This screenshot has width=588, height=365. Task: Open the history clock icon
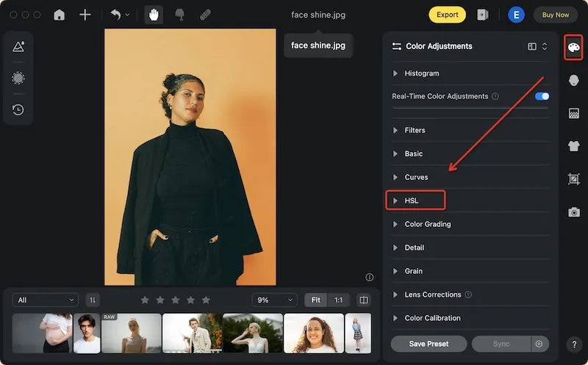coord(18,110)
